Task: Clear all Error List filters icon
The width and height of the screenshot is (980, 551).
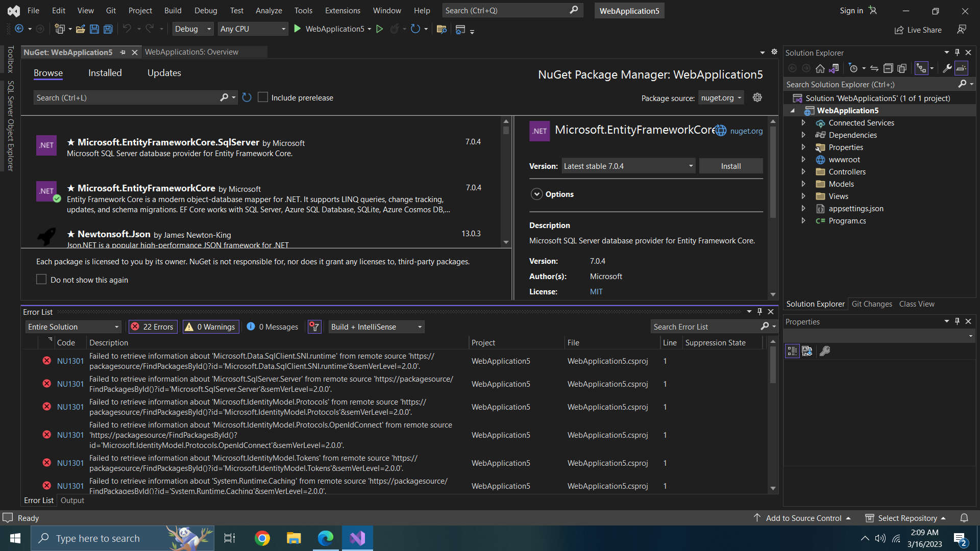Action: [314, 327]
